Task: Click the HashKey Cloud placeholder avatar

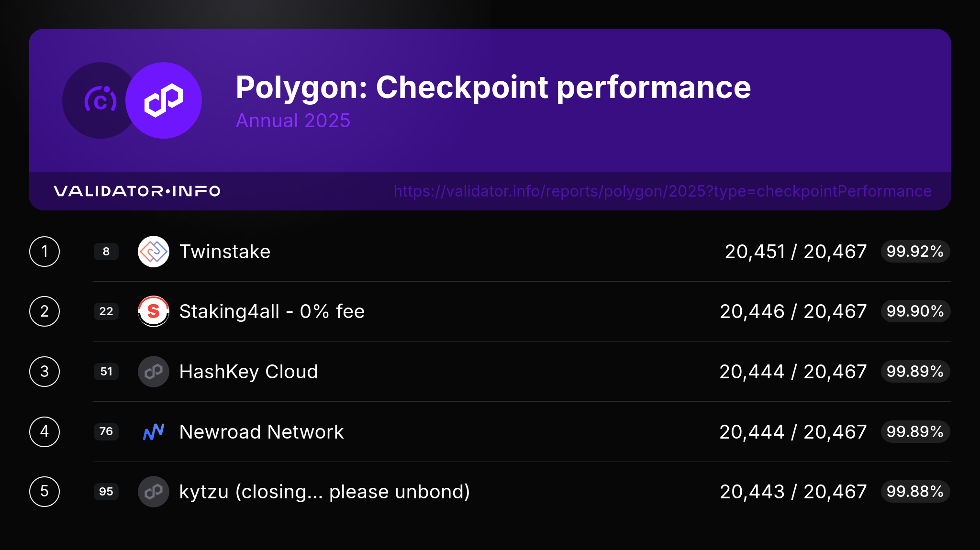Action: (153, 372)
